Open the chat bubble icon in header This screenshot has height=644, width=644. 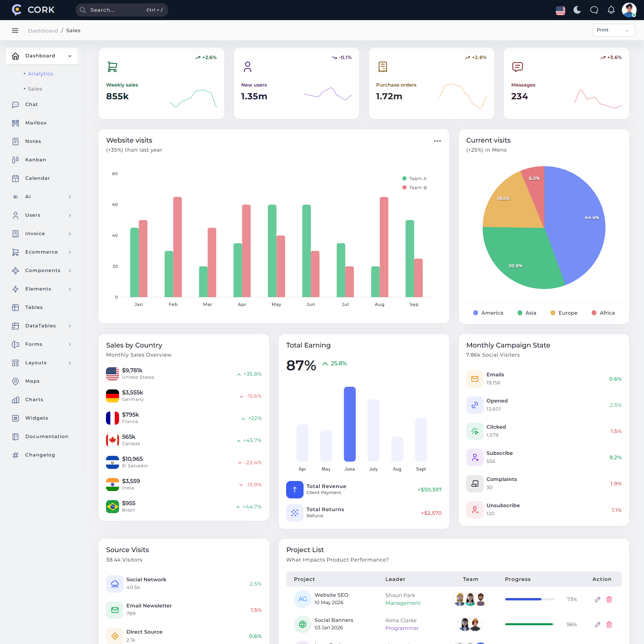[594, 10]
